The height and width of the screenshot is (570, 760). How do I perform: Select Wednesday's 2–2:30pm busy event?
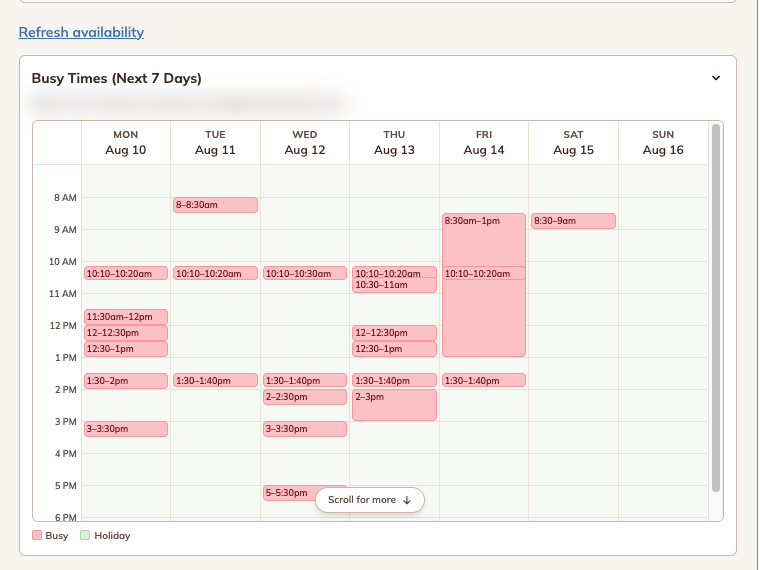point(305,397)
